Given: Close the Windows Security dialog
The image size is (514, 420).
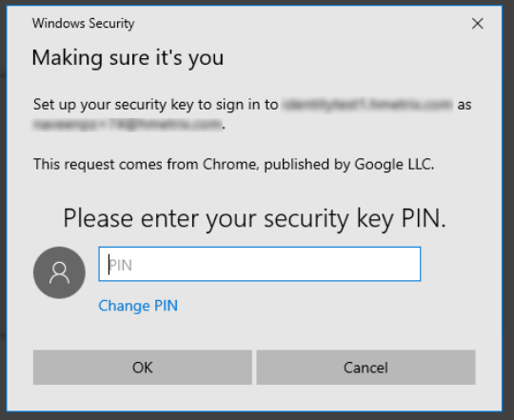Looking at the screenshot, I should click(477, 24).
